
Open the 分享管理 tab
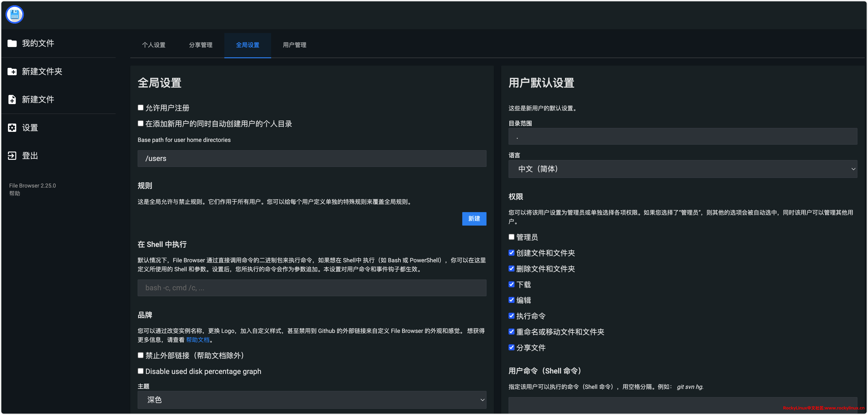200,45
